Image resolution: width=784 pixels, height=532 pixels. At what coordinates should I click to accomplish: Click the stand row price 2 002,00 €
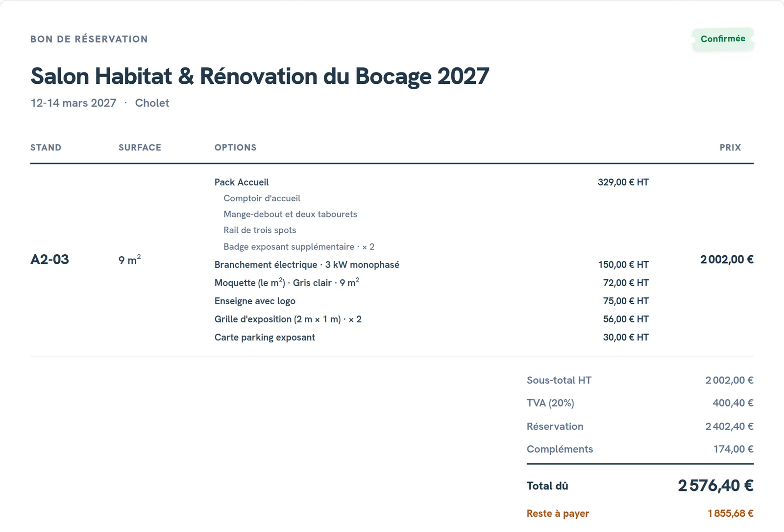tap(727, 260)
